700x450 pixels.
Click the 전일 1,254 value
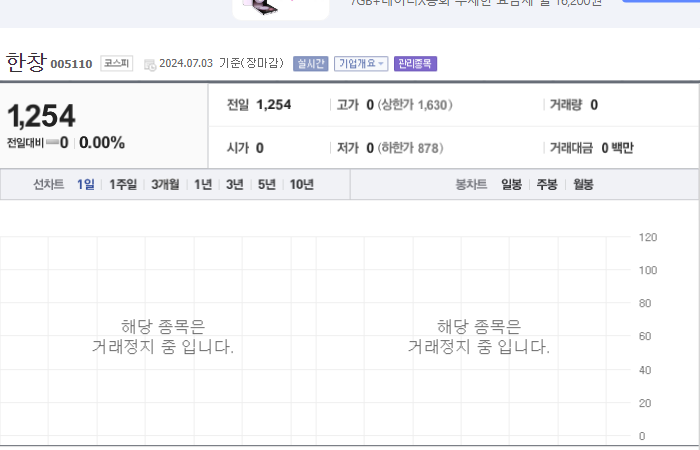pyautogui.click(x=274, y=105)
